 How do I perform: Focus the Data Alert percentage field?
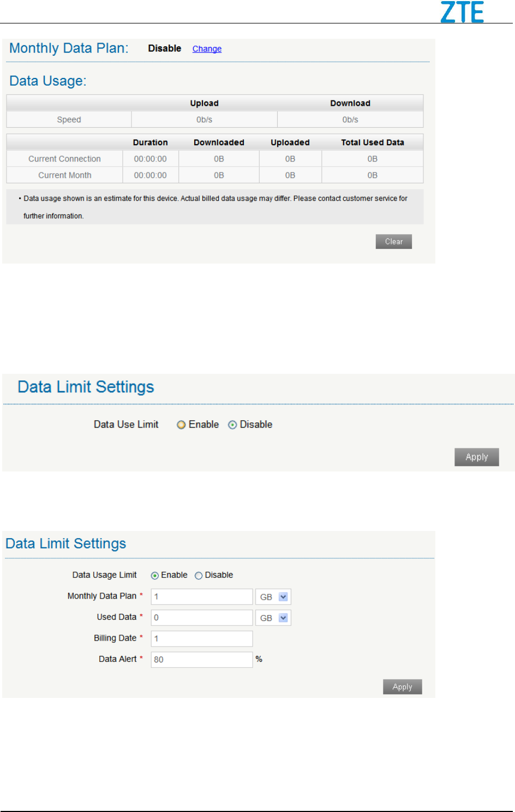pyautogui.click(x=201, y=659)
